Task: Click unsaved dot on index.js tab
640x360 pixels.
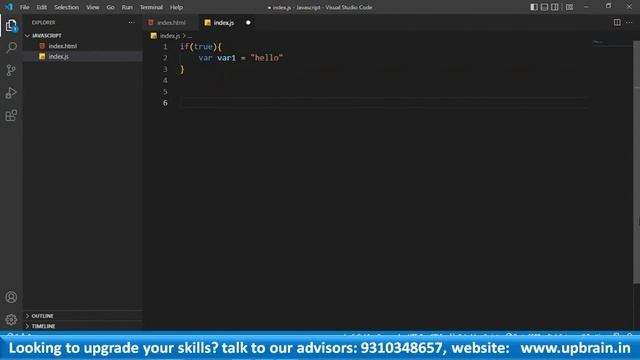Action: pos(248,22)
